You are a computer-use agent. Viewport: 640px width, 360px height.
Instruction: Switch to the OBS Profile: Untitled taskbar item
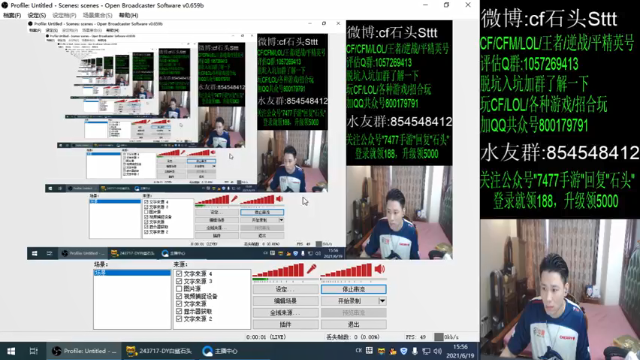84,351
